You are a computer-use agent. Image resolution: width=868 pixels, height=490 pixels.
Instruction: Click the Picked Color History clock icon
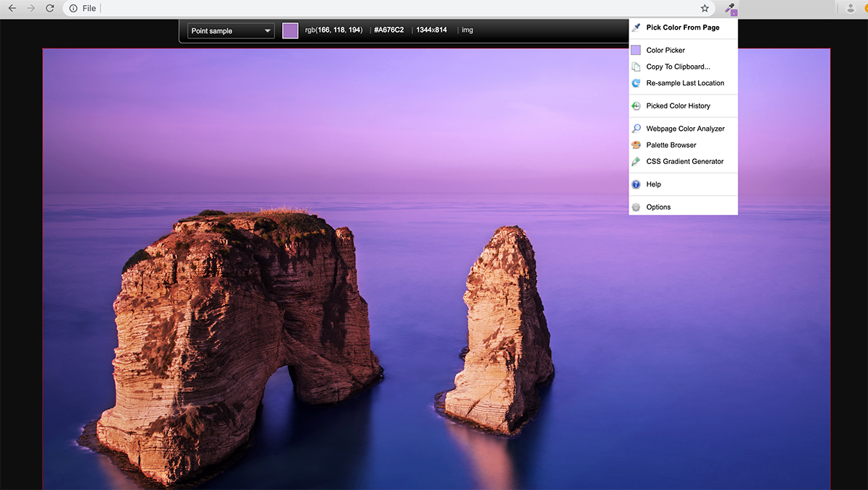(637, 106)
